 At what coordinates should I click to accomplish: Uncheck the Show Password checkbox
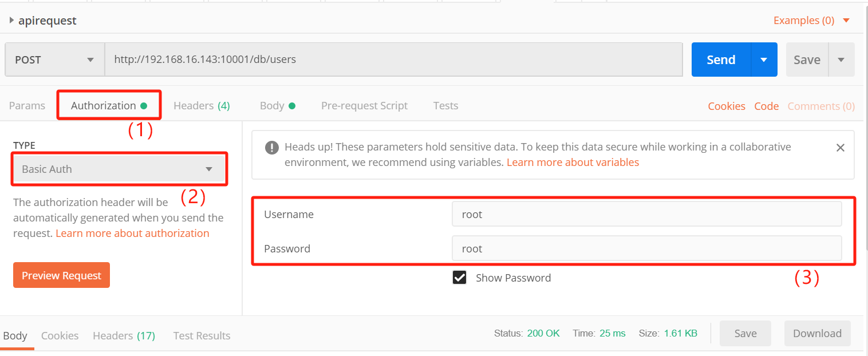[459, 278]
